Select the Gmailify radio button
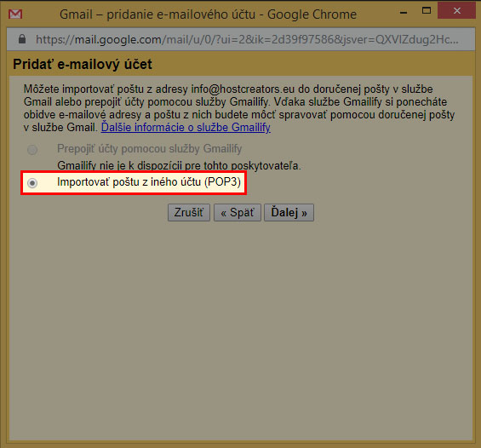The image size is (481, 448). (x=32, y=150)
